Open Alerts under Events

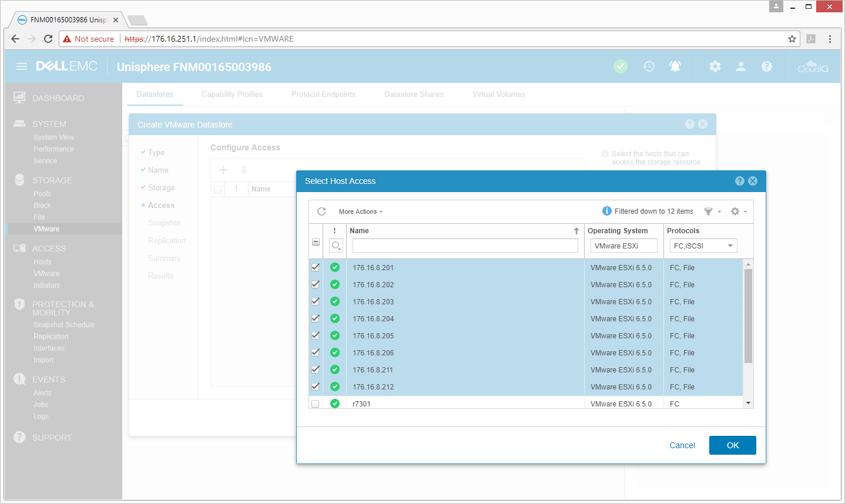[x=42, y=393]
